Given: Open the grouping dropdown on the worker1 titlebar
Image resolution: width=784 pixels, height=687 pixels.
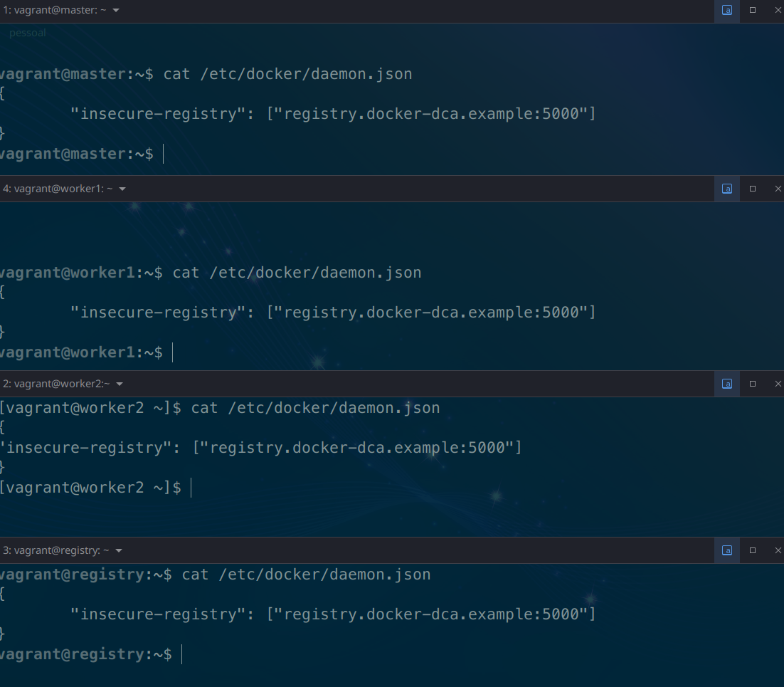Looking at the screenshot, I should [122, 189].
